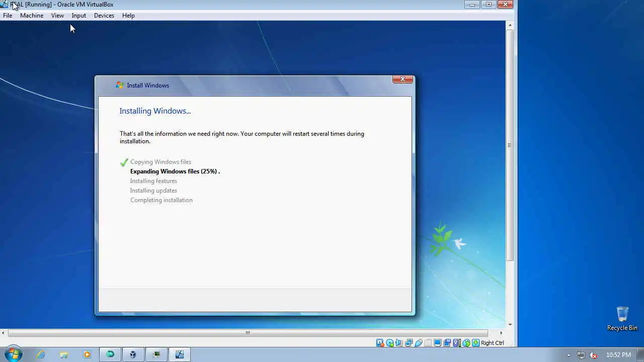The image size is (644, 362).
Task: Click the vertical scrollbar thumb of VM window
Action: [510, 145]
